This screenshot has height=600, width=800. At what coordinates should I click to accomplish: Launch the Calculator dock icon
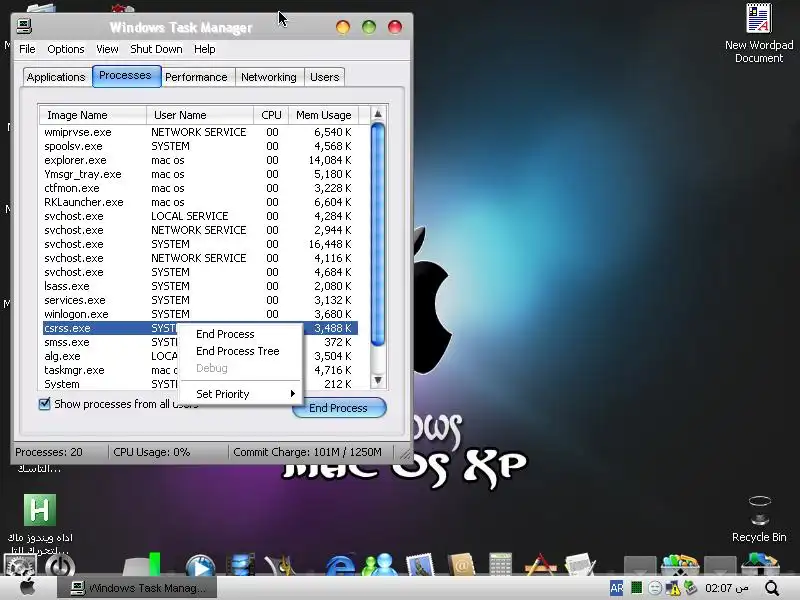click(x=501, y=565)
